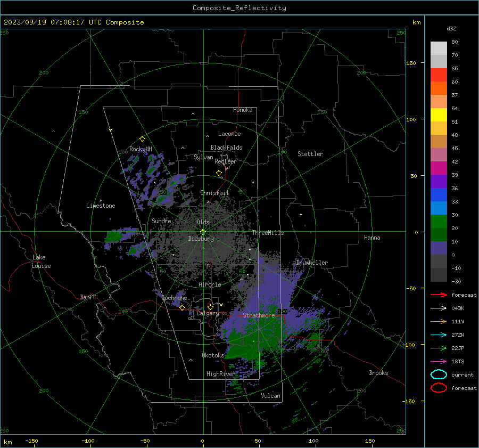Click the Stettler city label

[310, 154]
